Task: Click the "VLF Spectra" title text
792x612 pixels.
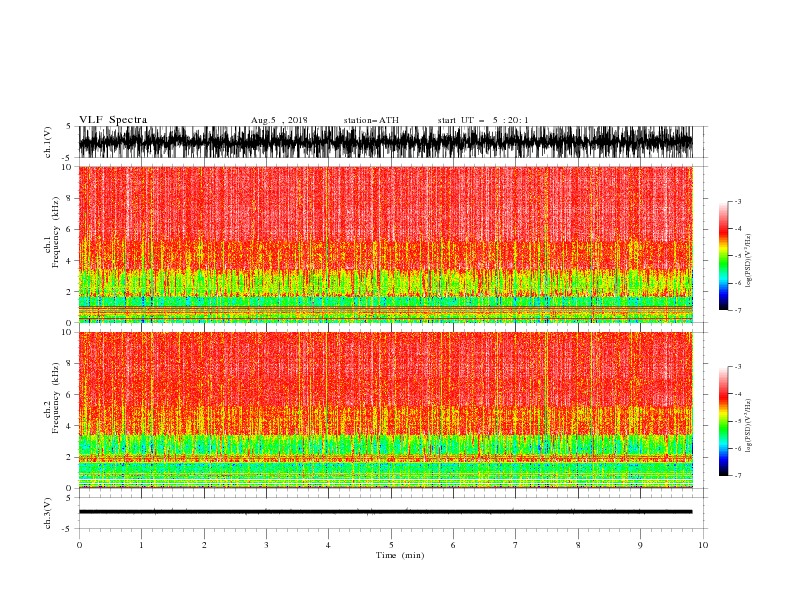Action: [113, 120]
